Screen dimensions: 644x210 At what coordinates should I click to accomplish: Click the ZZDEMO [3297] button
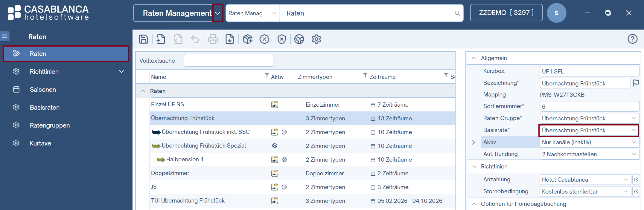pyautogui.click(x=506, y=13)
